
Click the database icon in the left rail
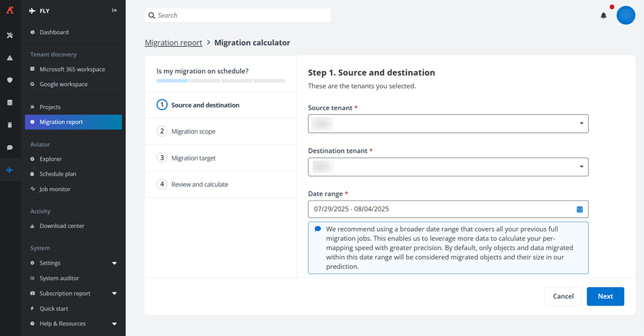click(x=10, y=103)
